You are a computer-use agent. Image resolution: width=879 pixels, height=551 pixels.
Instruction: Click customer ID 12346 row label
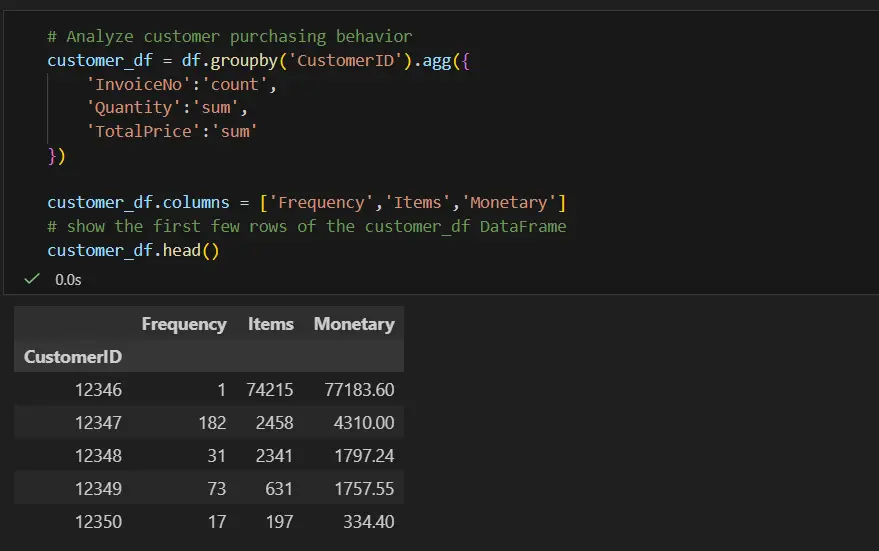(98, 390)
